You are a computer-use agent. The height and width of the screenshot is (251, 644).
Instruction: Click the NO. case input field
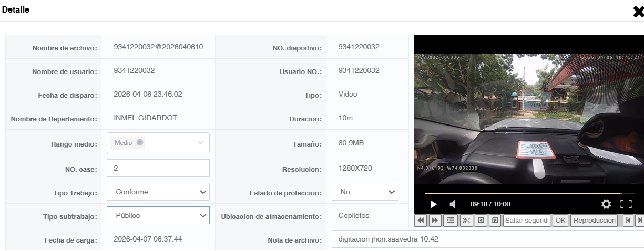[158, 168]
